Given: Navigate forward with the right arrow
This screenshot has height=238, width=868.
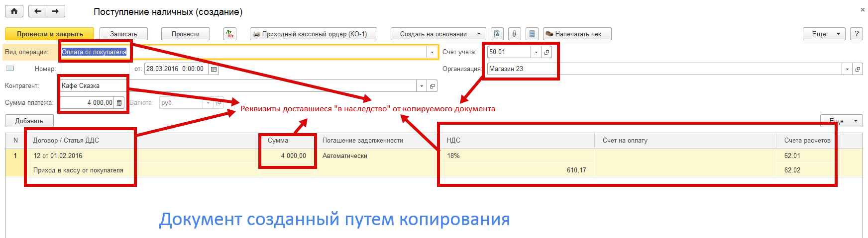Looking at the screenshot, I should click(x=55, y=11).
